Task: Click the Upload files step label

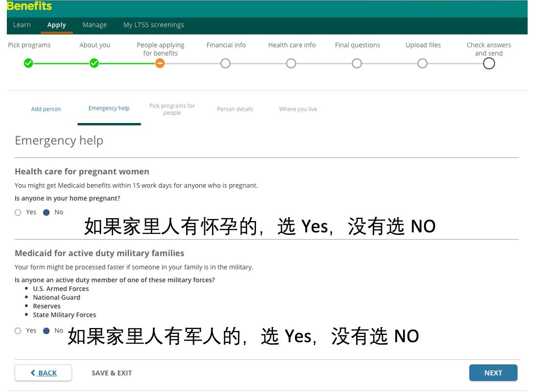Action: (423, 45)
